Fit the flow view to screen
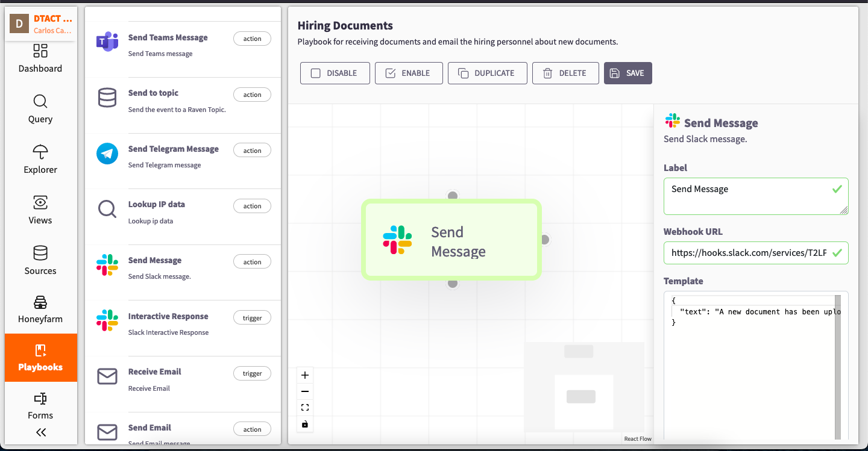This screenshot has height=451, width=868. click(305, 408)
